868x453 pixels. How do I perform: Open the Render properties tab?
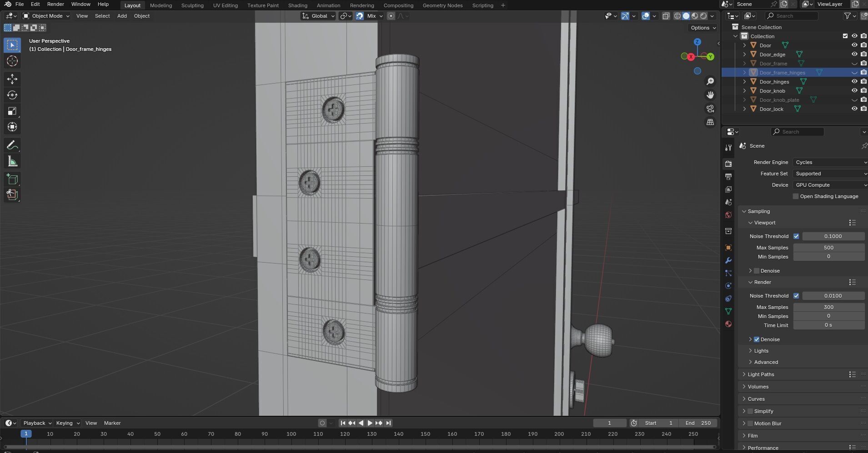[x=728, y=164]
